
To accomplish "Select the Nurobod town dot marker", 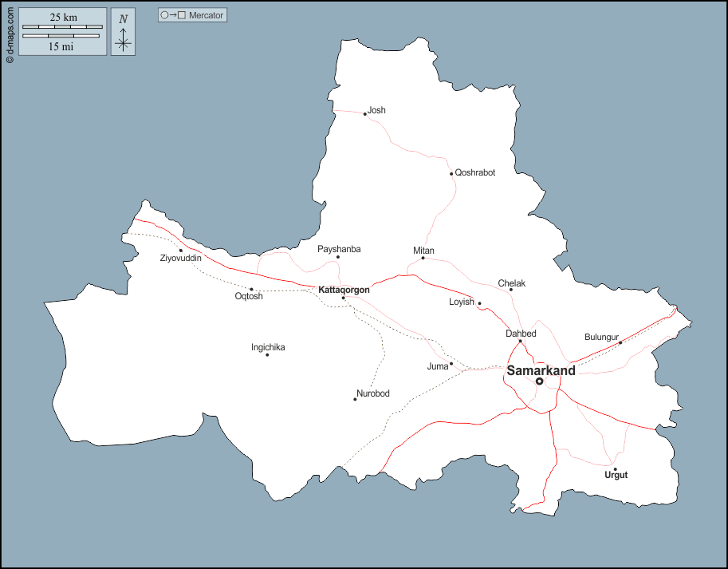I will 355,399.
